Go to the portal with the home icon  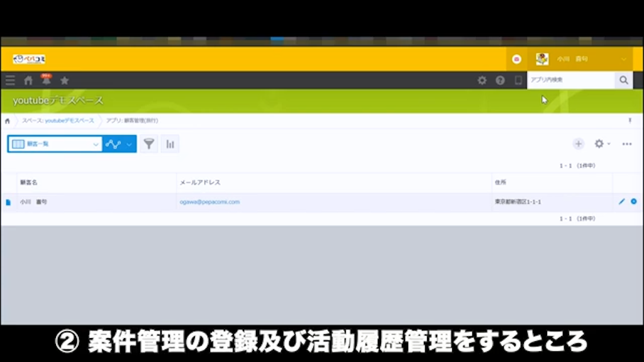(x=28, y=80)
